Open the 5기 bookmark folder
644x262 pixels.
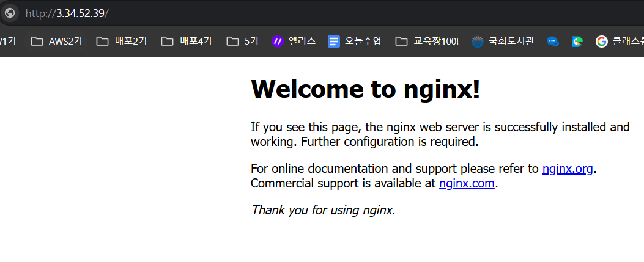242,41
